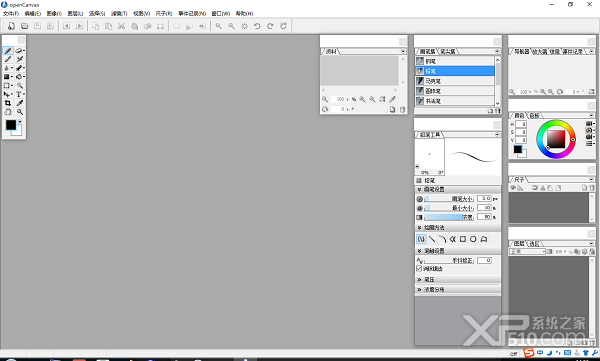Toggle ruler visibility eye icon
The image size is (600, 361).
tap(513, 188)
